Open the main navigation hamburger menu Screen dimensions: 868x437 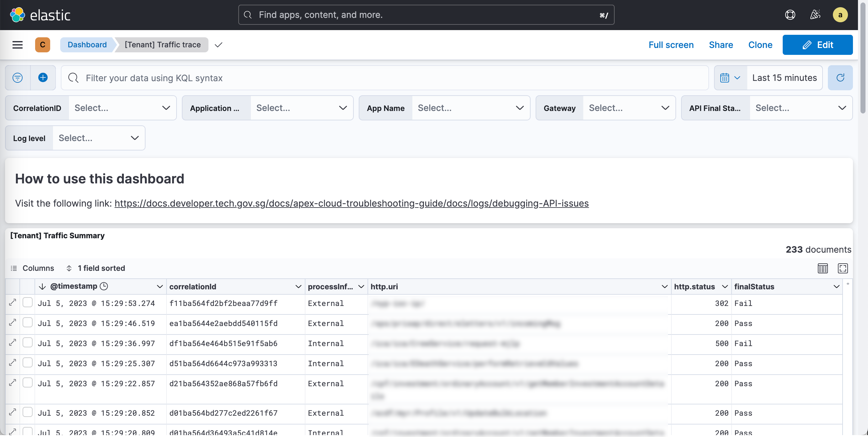point(17,45)
